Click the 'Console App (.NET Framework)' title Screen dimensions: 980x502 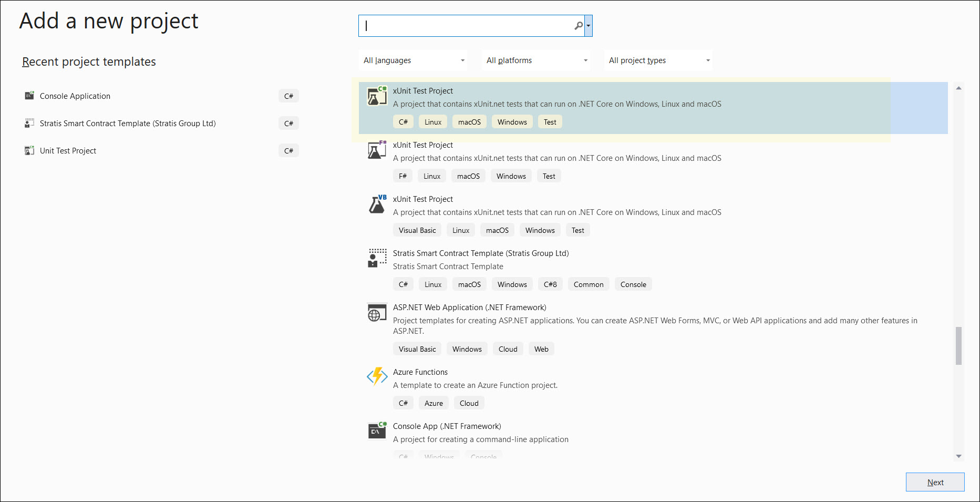(447, 426)
